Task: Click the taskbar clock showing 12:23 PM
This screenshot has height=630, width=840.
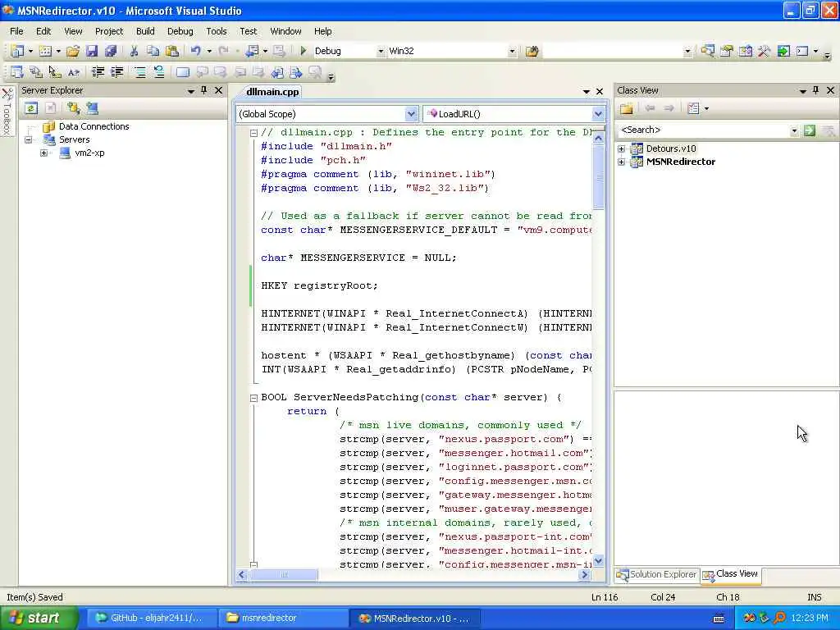Action: click(x=810, y=619)
